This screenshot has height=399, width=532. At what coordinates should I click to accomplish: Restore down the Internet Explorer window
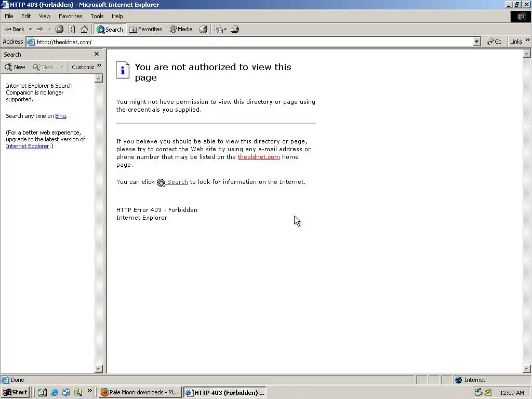(517, 5)
